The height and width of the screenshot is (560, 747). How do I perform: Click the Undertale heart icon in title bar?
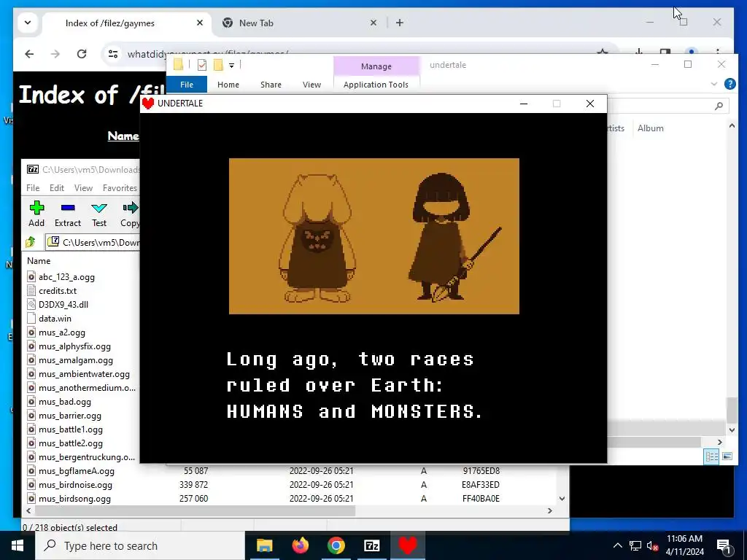148,104
